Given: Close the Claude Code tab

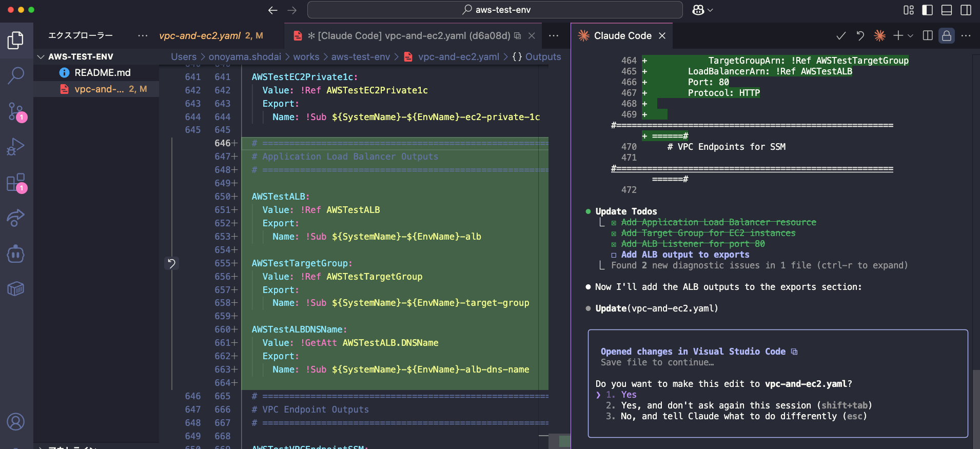Looking at the screenshot, I should point(662,35).
